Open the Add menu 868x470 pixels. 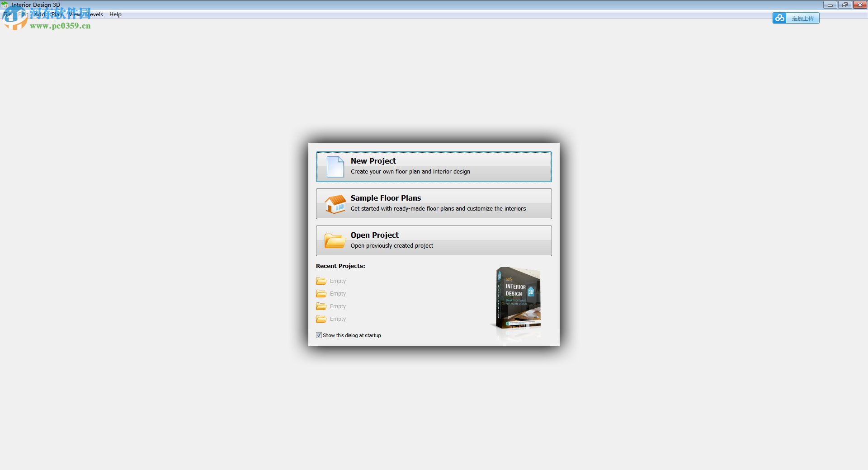40,14
